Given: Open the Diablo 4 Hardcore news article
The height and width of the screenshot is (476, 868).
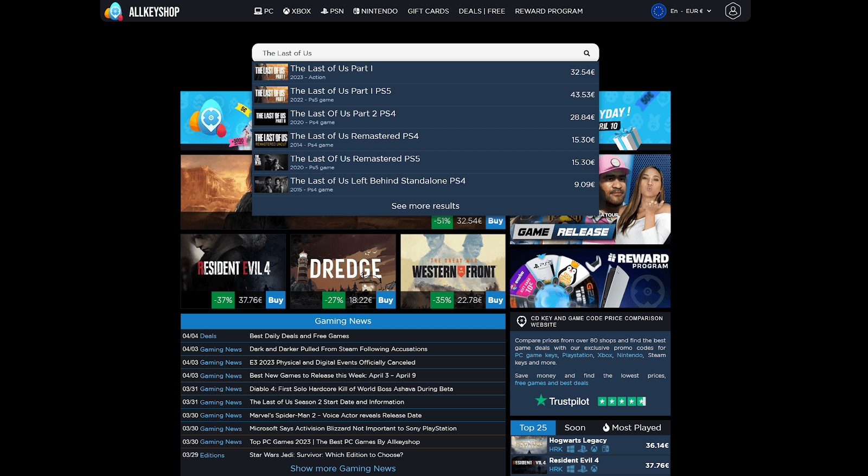Looking at the screenshot, I should (351, 389).
